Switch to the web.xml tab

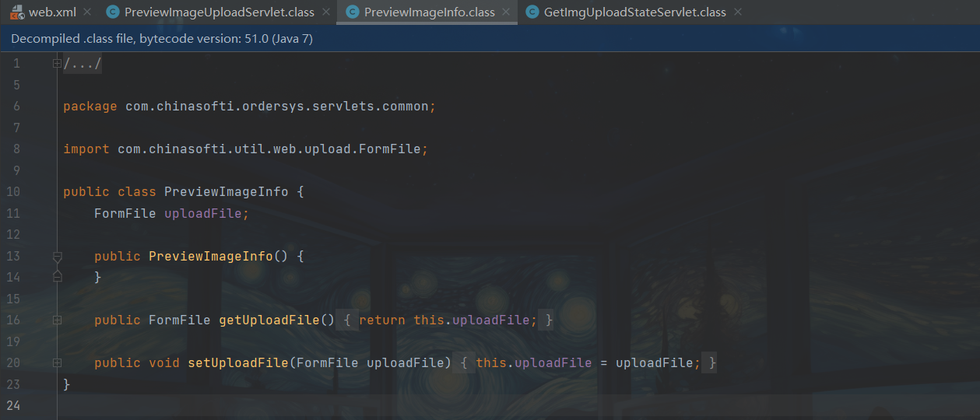point(52,12)
